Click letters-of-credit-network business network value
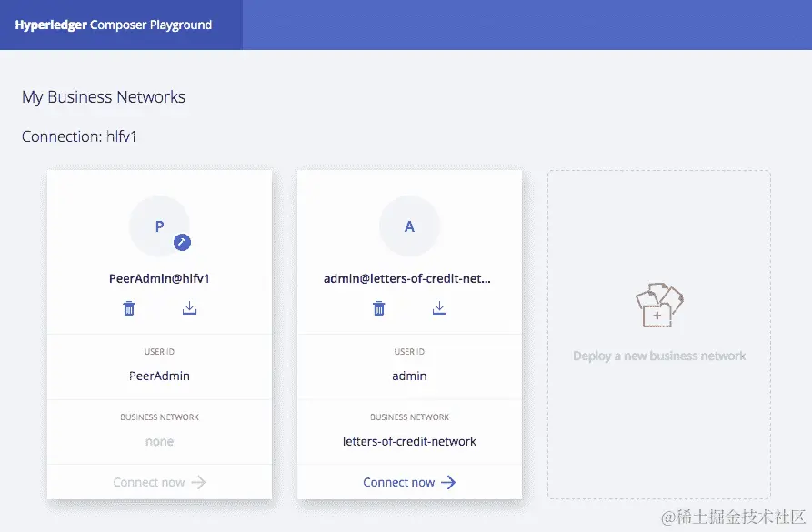Screen dimensions: 812x532 coord(409,441)
